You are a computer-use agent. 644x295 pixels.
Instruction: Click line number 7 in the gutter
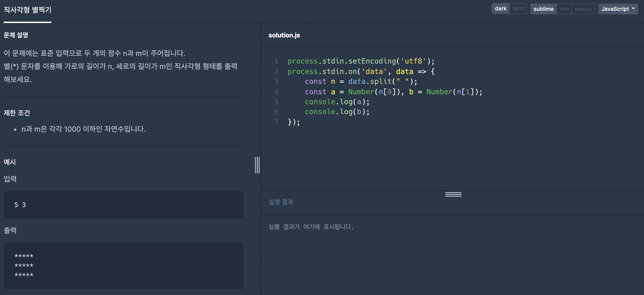coord(276,122)
